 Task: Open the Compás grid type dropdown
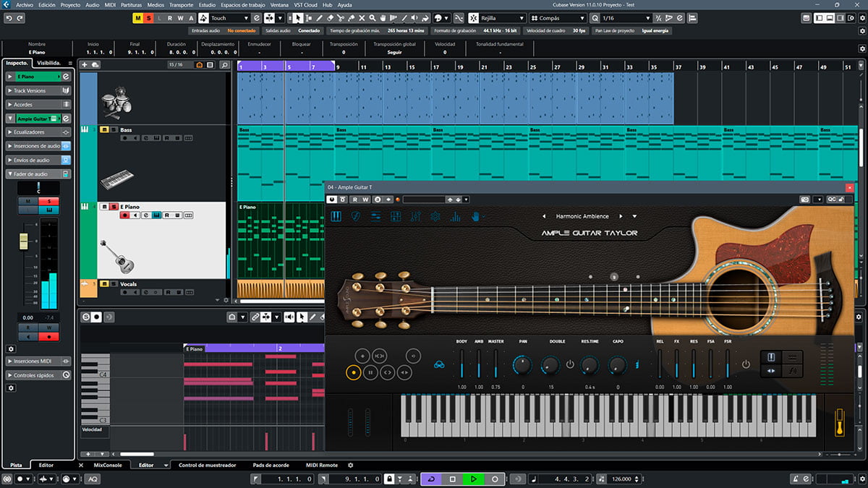point(582,18)
